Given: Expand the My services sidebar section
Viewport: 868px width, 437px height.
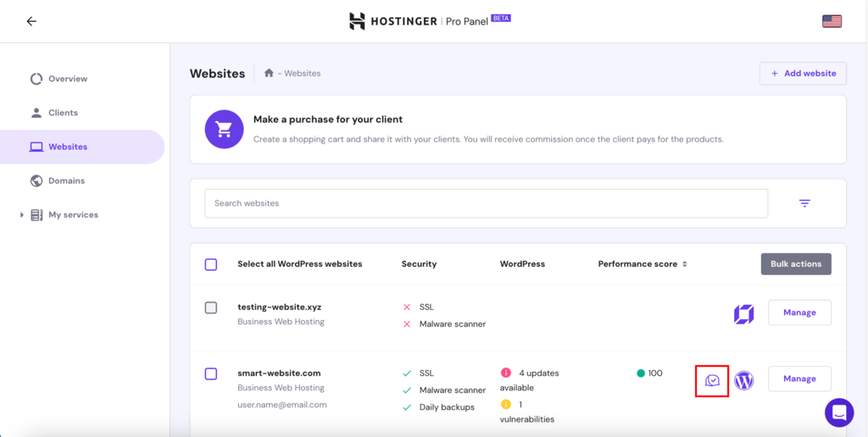Looking at the screenshot, I should tap(22, 215).
